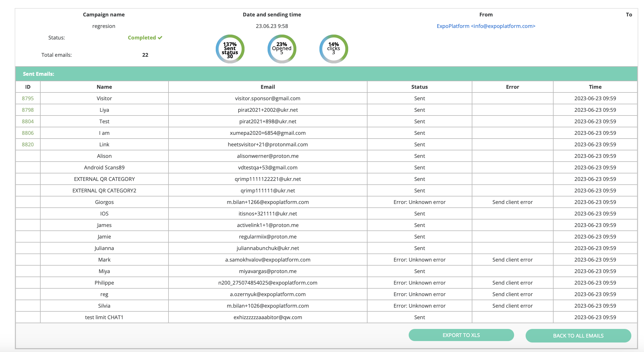Click the Error column header

coord(512,87)
